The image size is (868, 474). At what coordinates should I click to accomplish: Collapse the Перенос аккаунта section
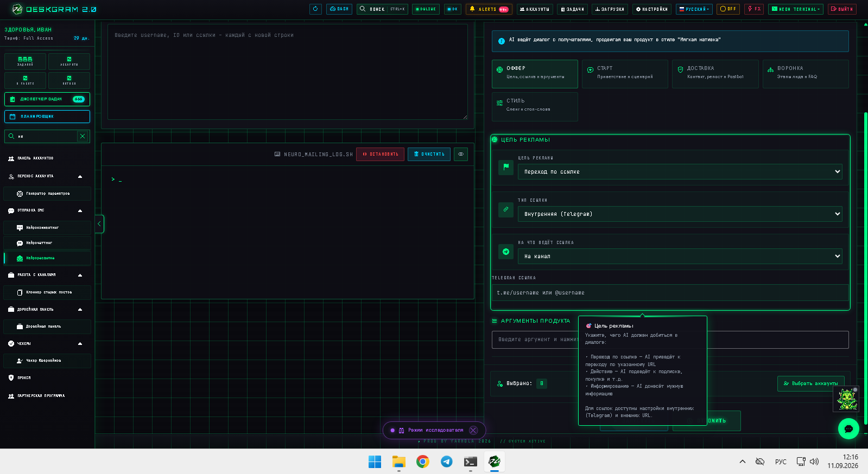[x=80, y=176]
